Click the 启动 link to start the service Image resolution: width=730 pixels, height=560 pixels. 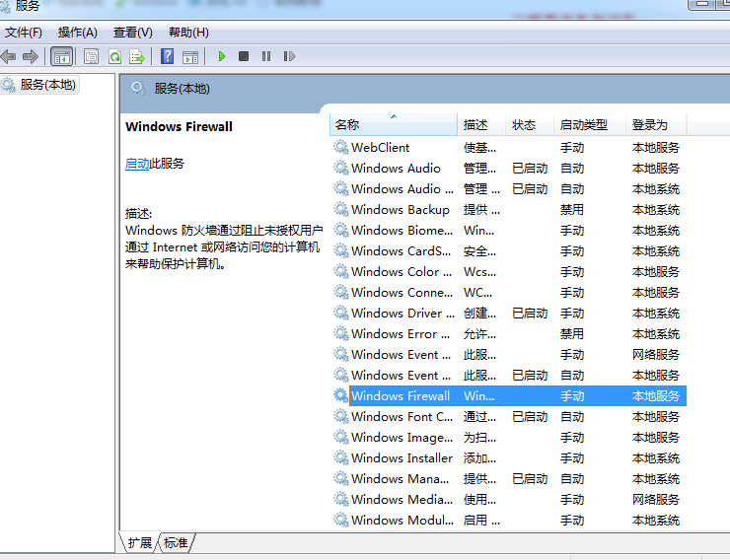coord(137,164)
